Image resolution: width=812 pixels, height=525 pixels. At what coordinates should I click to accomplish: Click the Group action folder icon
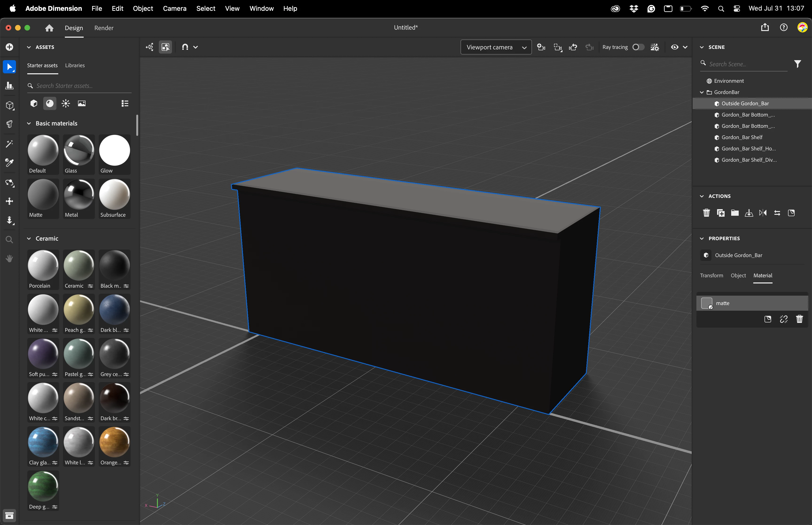[735, 213]
